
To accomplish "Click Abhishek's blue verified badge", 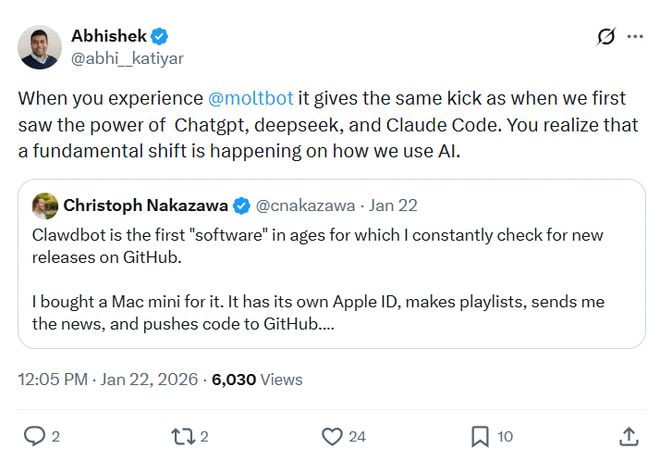I will (x=162, y=36).
